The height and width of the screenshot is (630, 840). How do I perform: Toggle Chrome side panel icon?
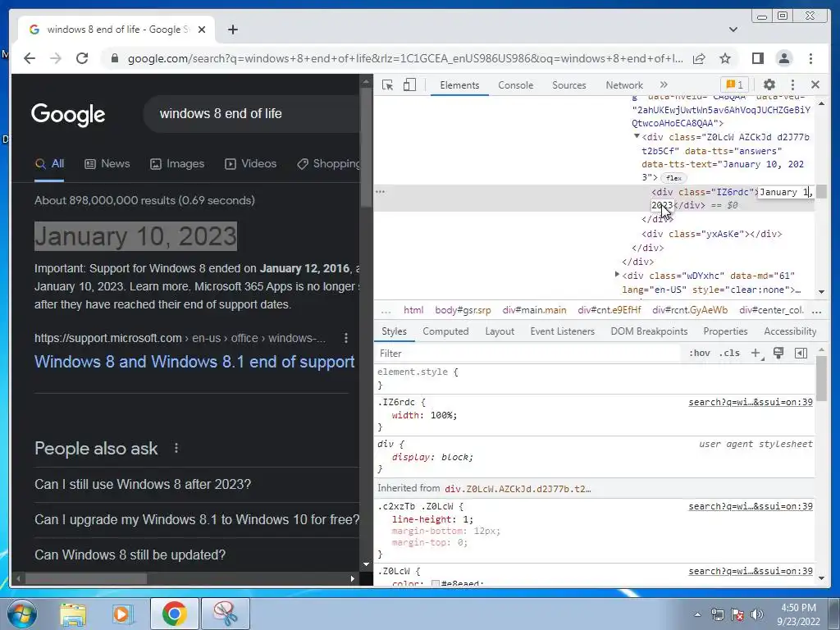[x=757, y=58]
